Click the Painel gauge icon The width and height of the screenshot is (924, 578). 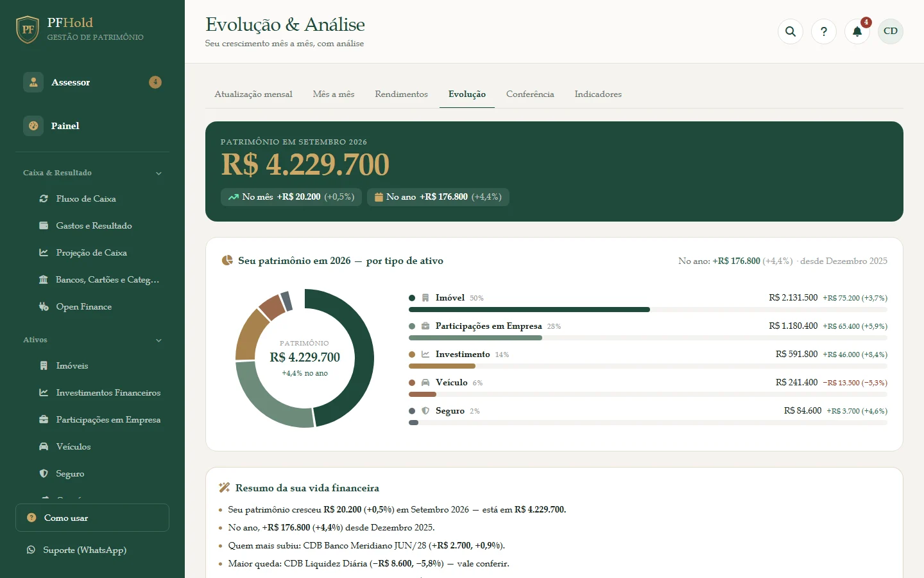click(x=33, y=126)
